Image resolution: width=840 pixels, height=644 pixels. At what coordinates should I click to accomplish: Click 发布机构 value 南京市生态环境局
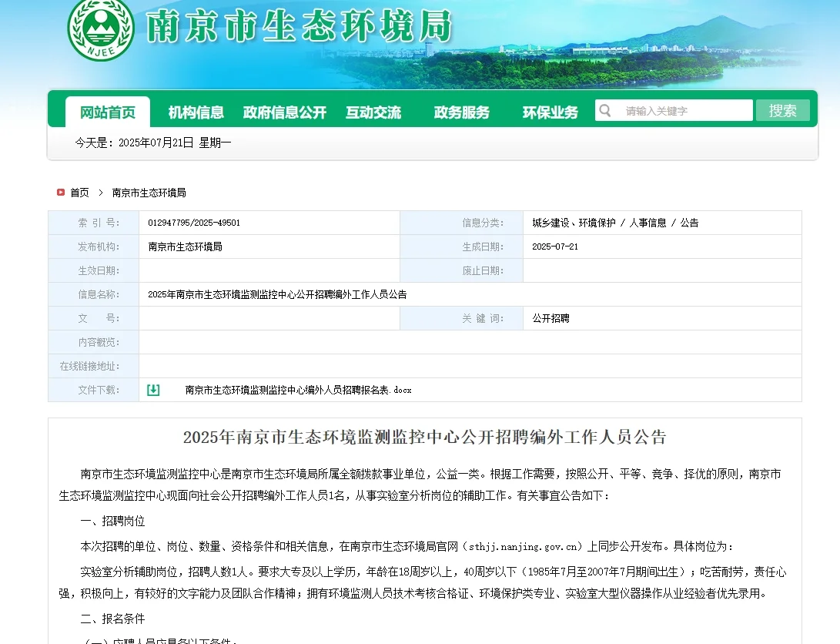(x=185, y=247)
